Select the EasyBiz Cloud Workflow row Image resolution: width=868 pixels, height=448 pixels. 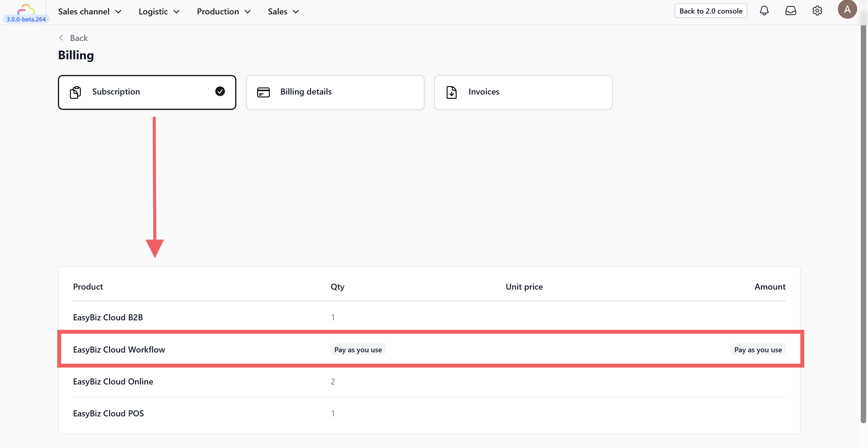point(118,349)
